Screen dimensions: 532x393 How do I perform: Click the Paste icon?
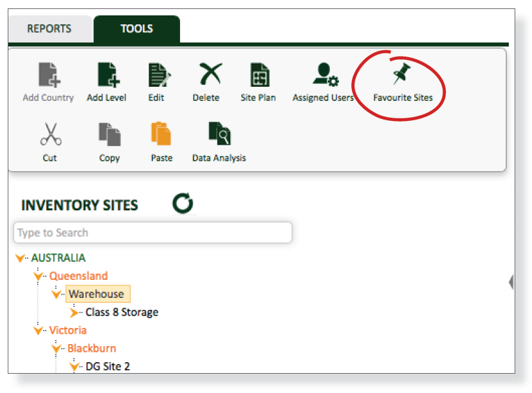[x=161, y=133]
